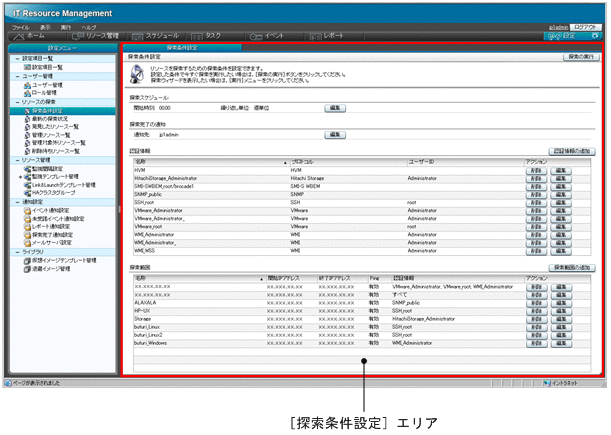
Task: Sort the authentication table by 名称 header
Action: coord(140,161)
